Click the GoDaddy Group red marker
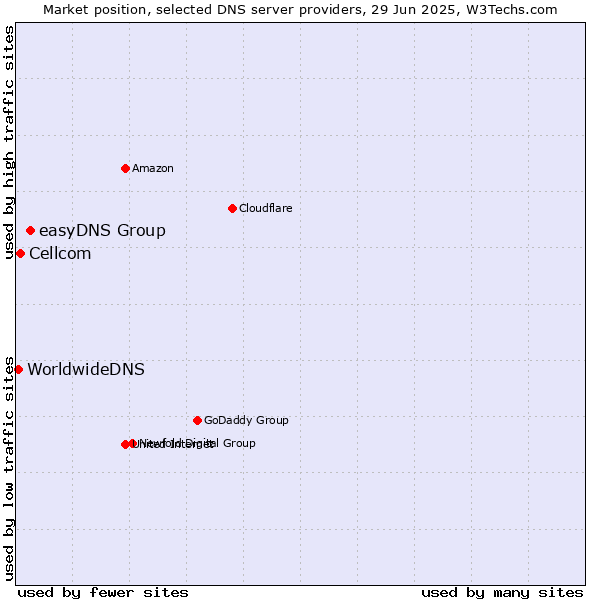Screen dimensions: 600x600 click(x=197, y=421)
